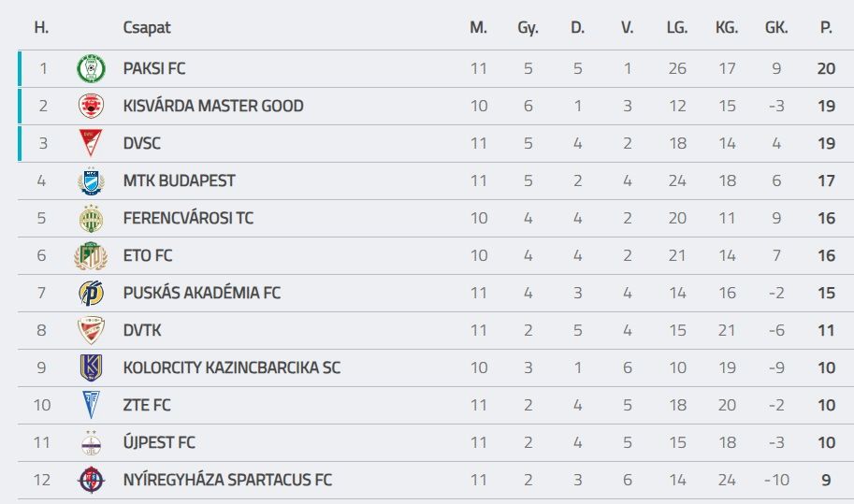Open the NYÍREGYHÁZA SPARTACUS FC team link
Image resolution: width=854 pixels, height=504 pixels.
point(227,480)
